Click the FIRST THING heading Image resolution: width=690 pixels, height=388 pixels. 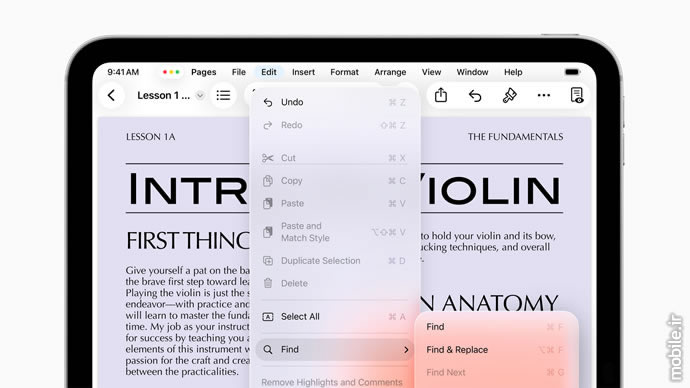click(188, 241)
